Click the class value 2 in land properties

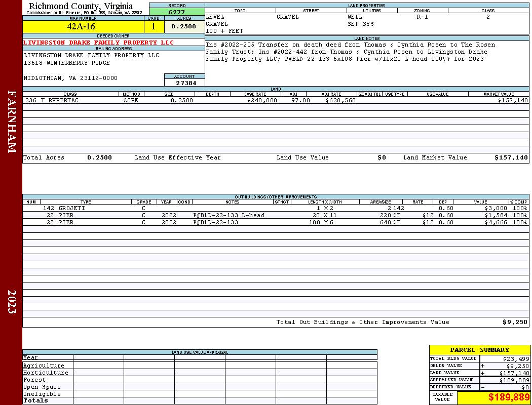coord(488,17)
